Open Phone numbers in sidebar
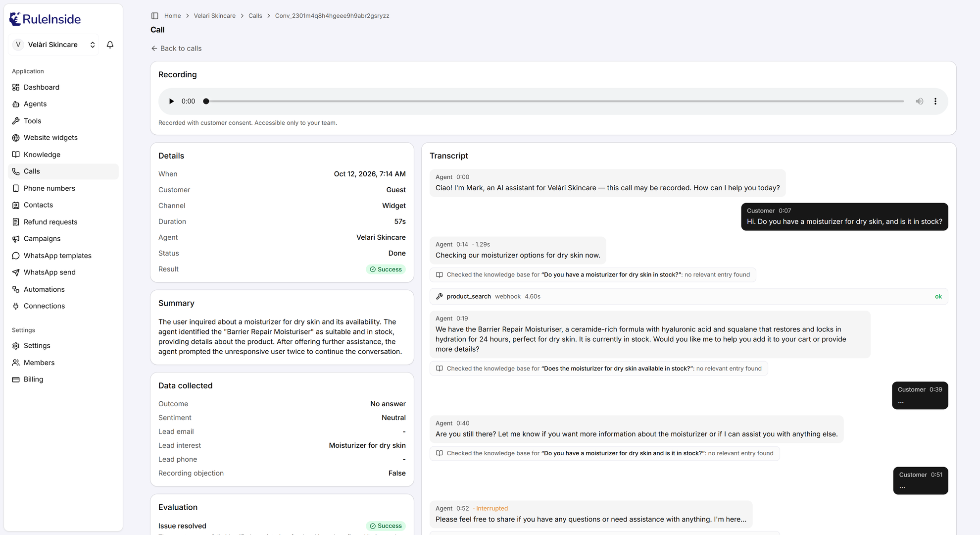The image size is (980, 535). [63, 188]
